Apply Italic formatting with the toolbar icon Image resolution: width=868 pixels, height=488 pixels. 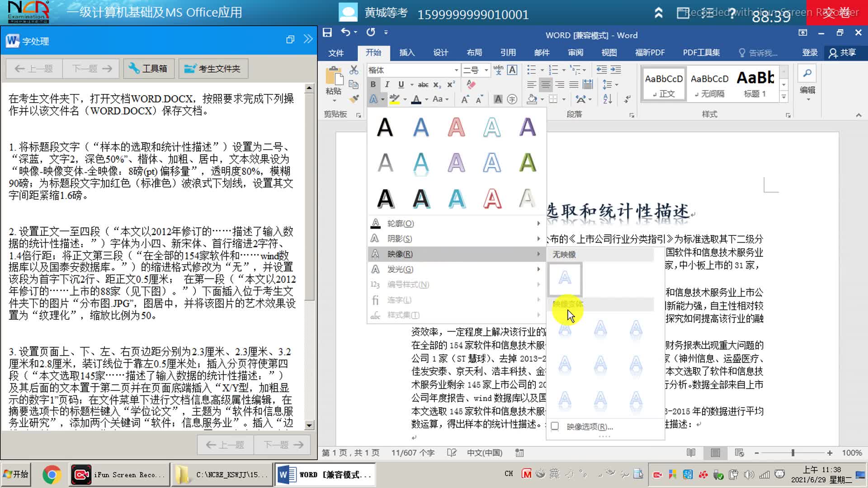click(x=387, y=84)
